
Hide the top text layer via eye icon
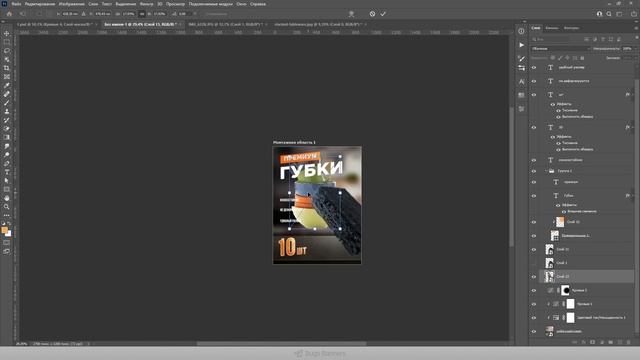coord(534,68)
